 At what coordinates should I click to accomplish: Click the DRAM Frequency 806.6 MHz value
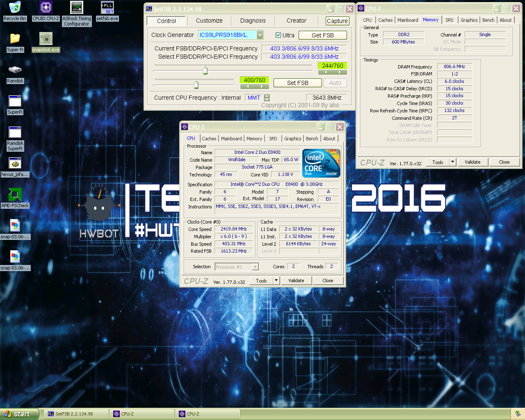[x=454, y=66]
